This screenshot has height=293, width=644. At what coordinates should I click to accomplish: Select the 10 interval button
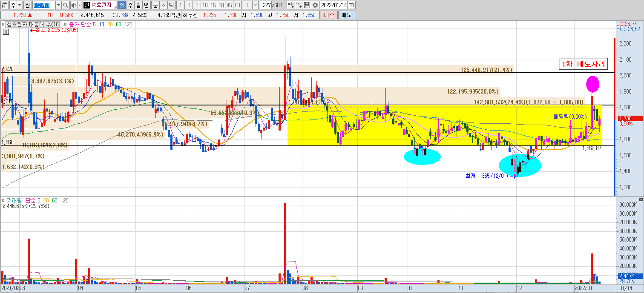(x=205, y=5)
